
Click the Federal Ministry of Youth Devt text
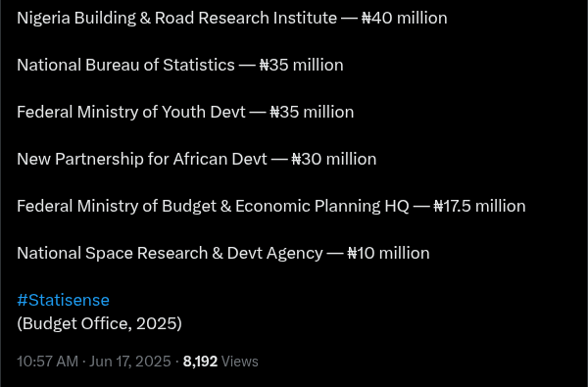click(x=131, y=112)
